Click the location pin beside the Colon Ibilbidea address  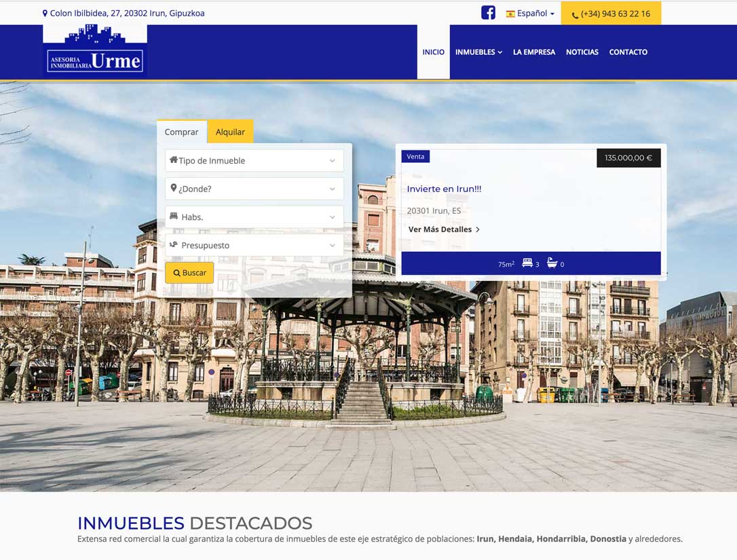coord(45,13)
